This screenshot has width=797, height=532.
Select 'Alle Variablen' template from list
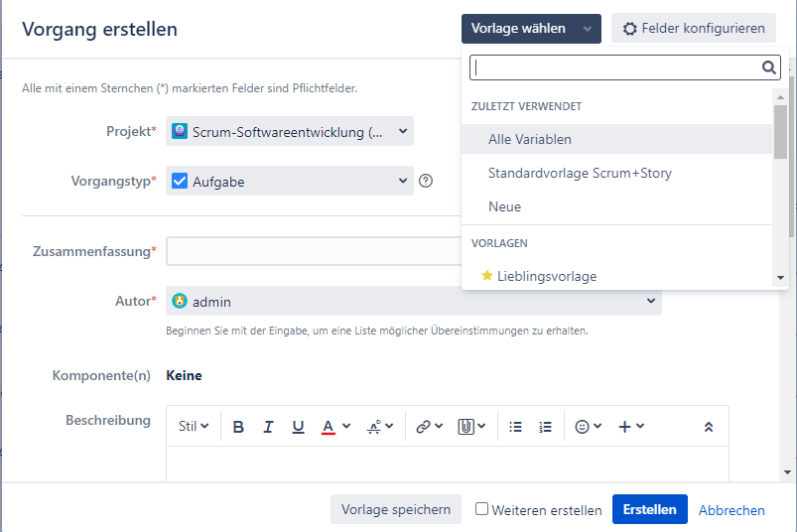click(530, 140)
